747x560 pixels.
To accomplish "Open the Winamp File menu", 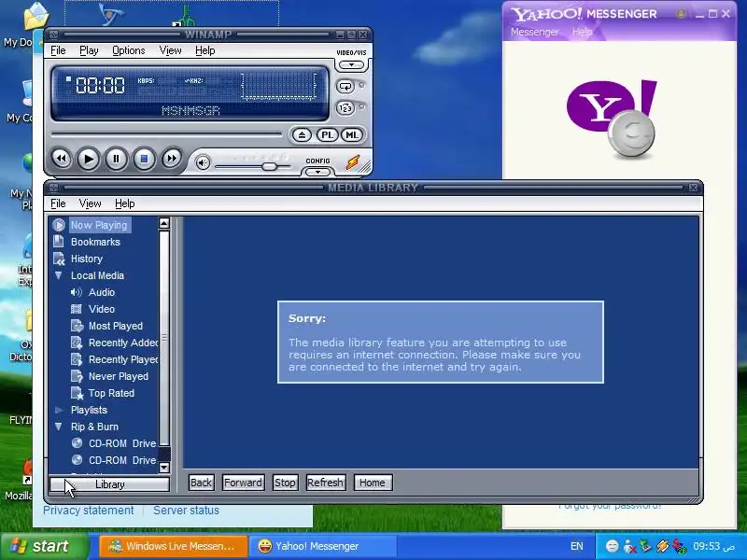I will (x=58, y=50).
